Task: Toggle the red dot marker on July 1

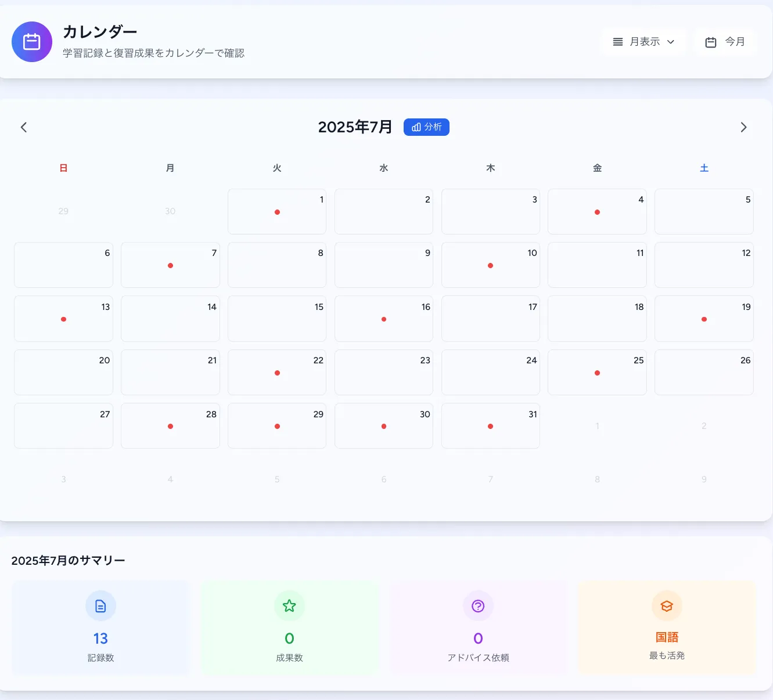Action: (277, 212)
